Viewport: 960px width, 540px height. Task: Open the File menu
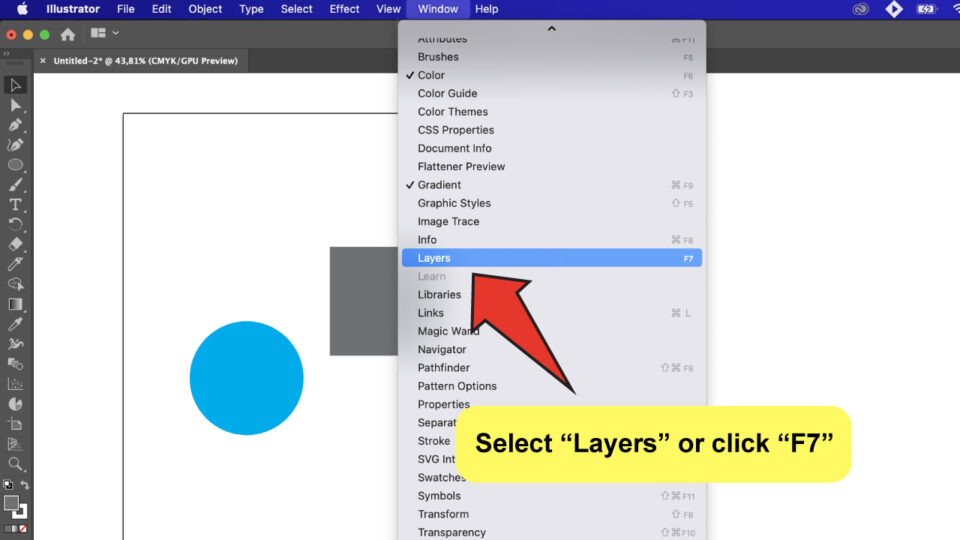point(126,9)
